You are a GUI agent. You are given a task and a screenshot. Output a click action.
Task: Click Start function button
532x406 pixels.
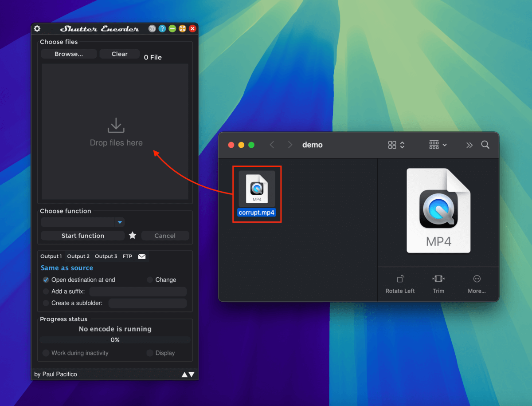coord(83,236)
